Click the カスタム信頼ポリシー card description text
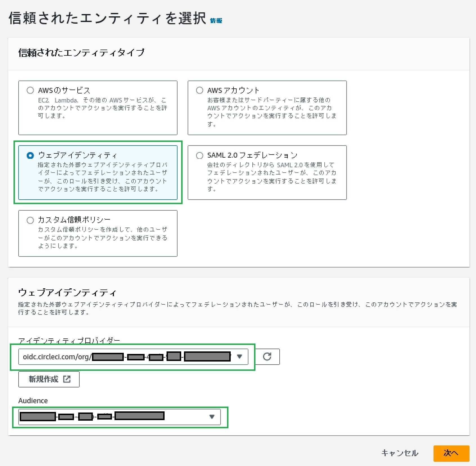The height and width of the screenshot is (466, 476). pos(103,238)
